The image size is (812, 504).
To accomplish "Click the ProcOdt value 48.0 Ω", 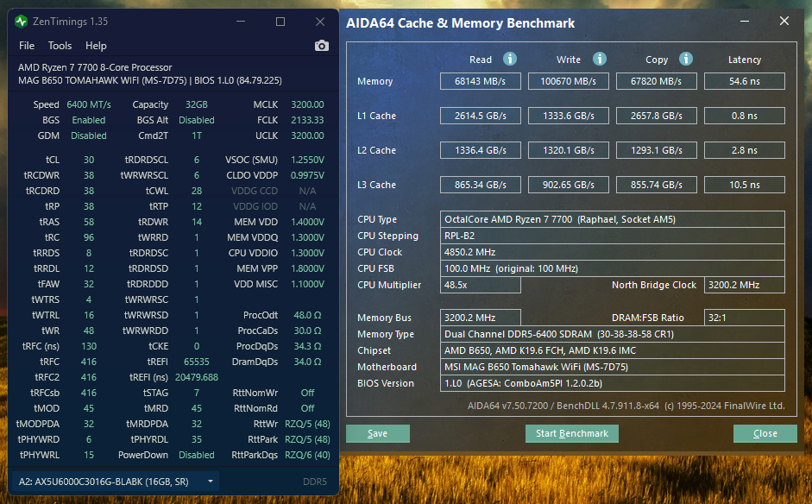I will click(x=307, y=315).
